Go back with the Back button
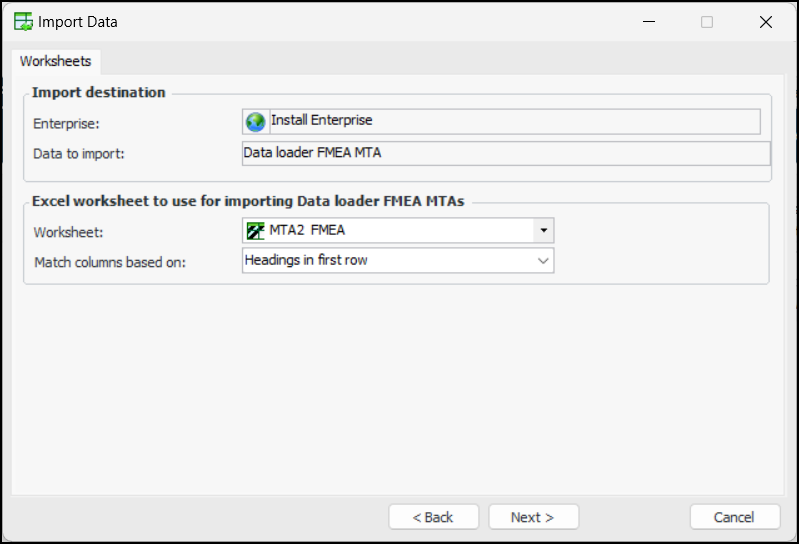Viewport: 799px width, 544px height. coord(434,517)
